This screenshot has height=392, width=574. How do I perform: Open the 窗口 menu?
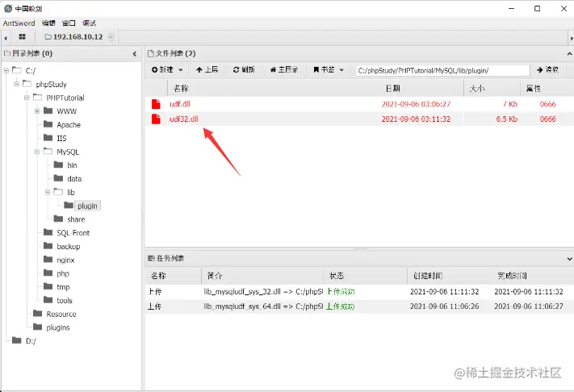click(69, 23)
